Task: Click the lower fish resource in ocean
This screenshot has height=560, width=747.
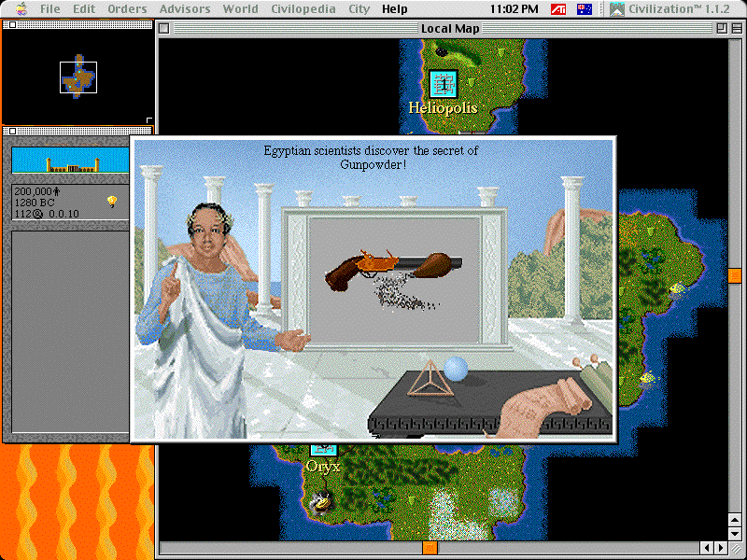Action: [x=647, y=378]
